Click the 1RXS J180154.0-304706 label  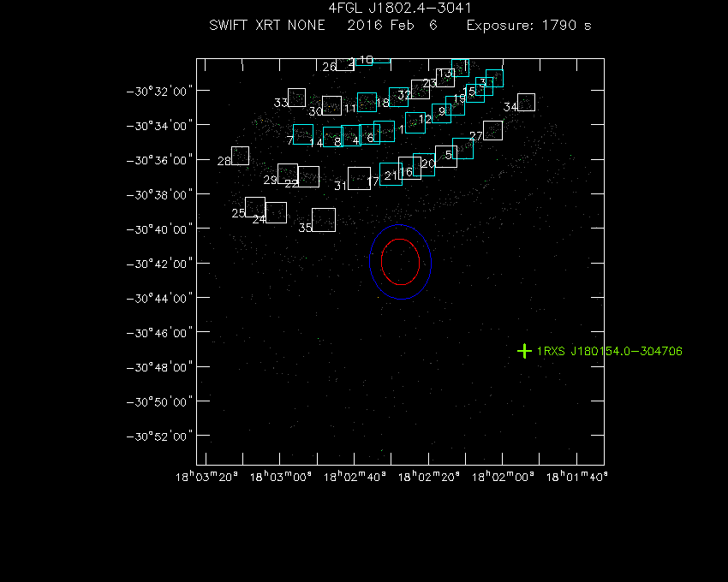pos(609,351)
